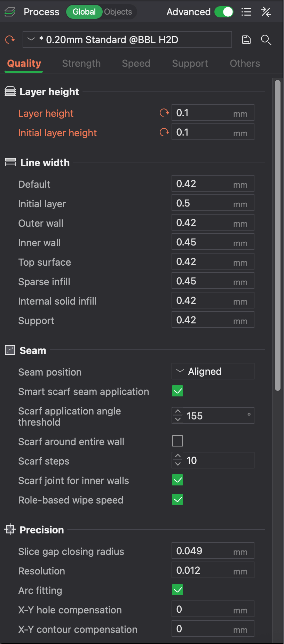Switch to the Strength tab

pyautogui.click(x=81, y=63)
